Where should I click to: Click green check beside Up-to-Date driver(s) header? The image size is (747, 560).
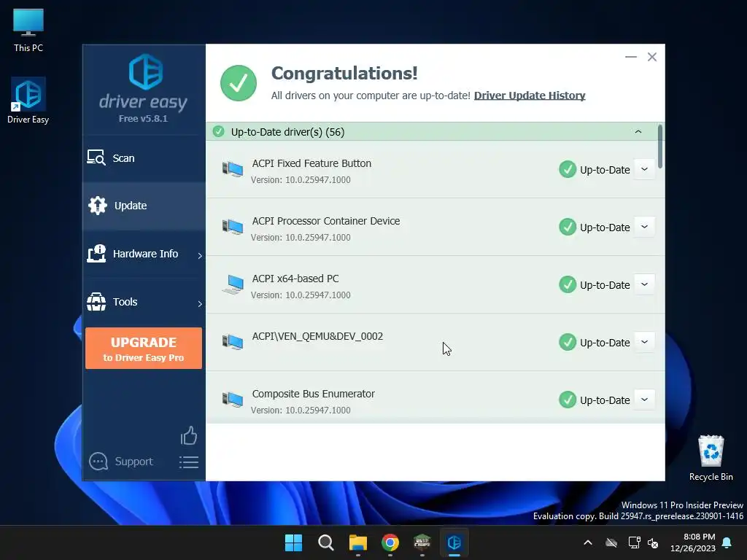219,131
